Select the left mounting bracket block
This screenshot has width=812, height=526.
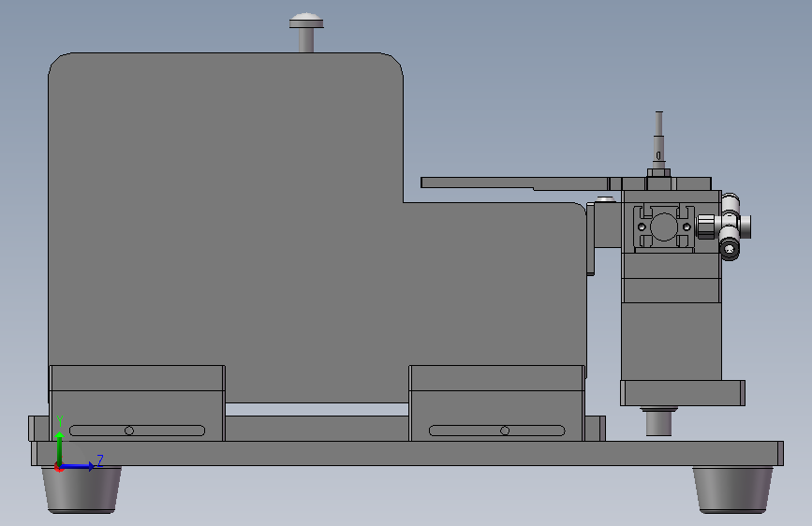tap(138, 403)
